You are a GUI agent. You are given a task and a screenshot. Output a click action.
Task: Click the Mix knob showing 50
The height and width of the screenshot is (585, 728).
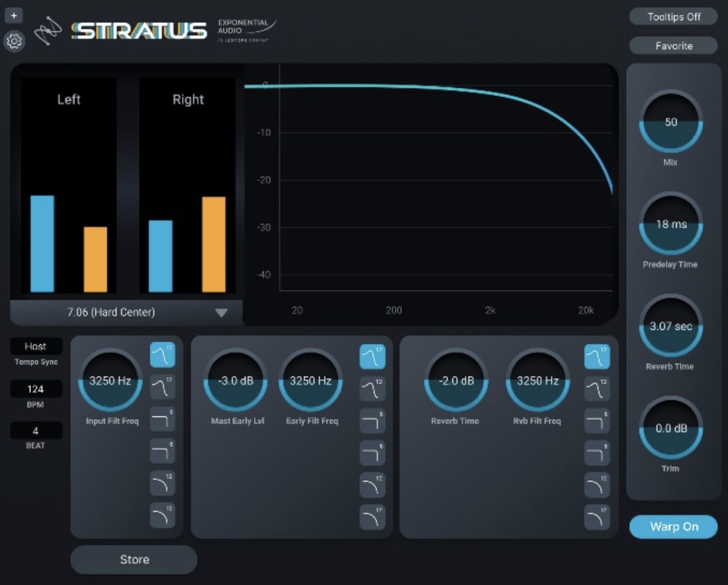click(x=670, y=122)
